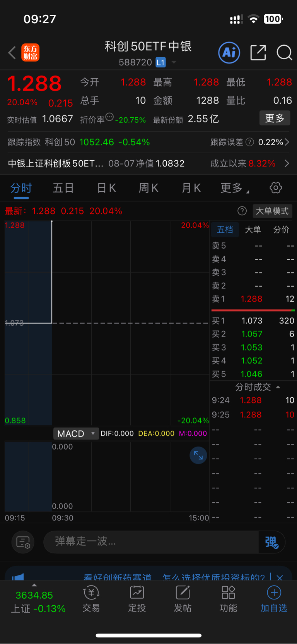Screen dimensions: 297x644
Task: Tap 买2 price 1.057
Action: [252, 334]
